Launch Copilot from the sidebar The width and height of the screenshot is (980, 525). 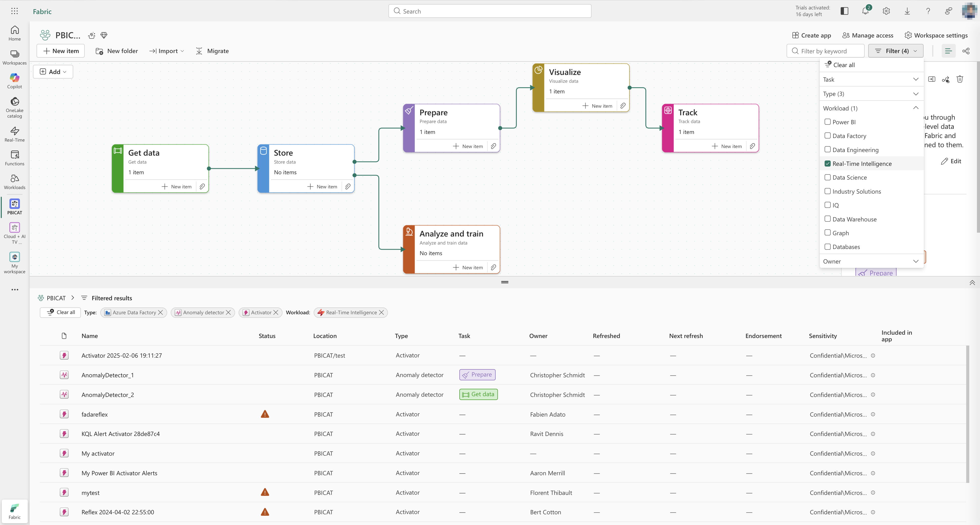15,81
